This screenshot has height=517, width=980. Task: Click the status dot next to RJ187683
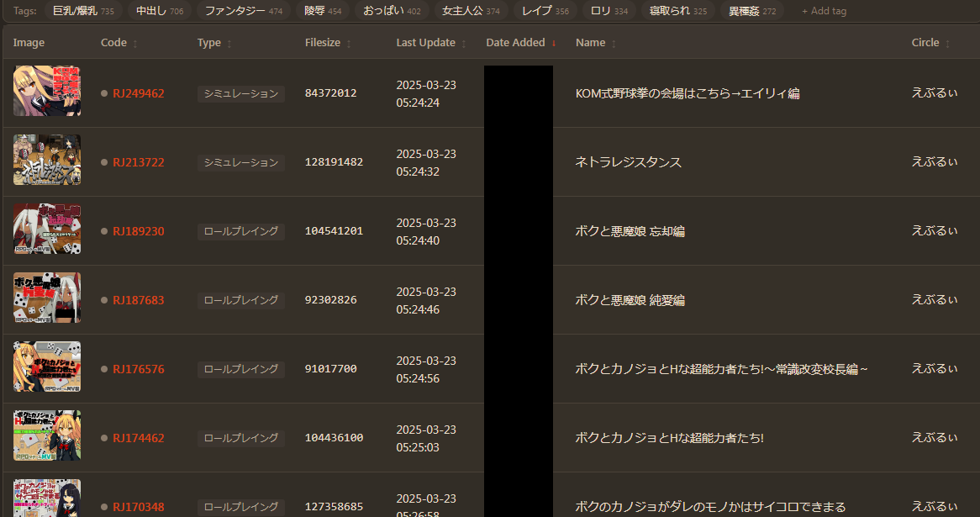(104, 300)
